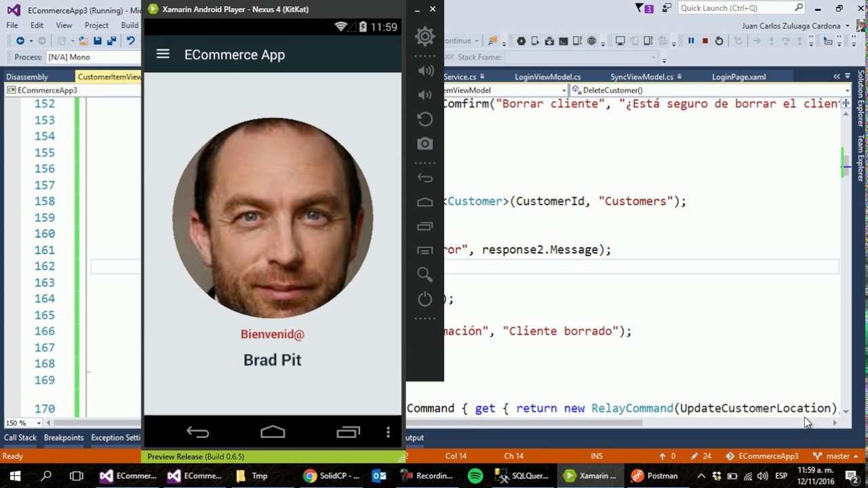Switch to the LoginViewModel.cs tab
868x488 pixels.
click(548, 77)
